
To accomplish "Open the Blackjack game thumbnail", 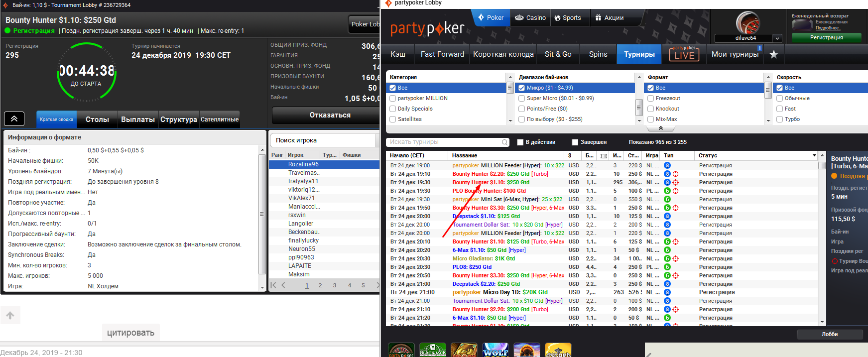I will pos(432,350).
